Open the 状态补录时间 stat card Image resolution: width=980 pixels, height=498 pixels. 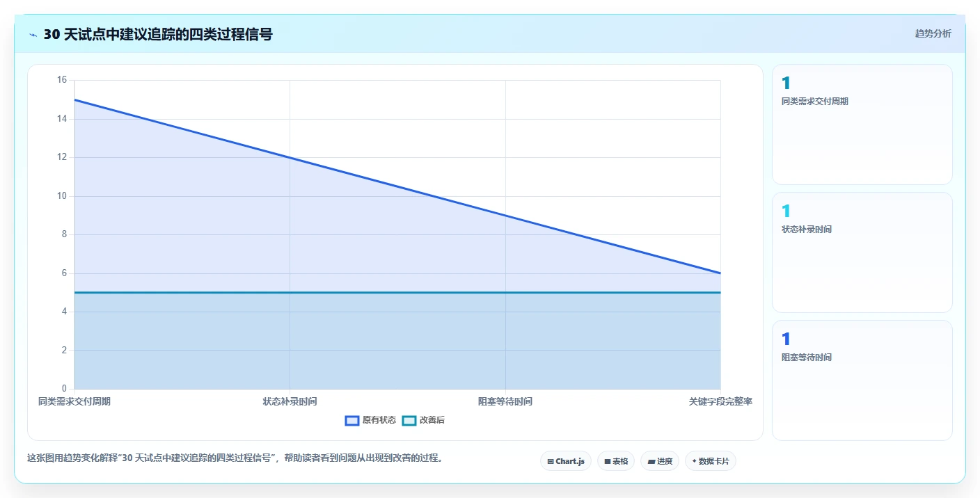pos(862,252)
